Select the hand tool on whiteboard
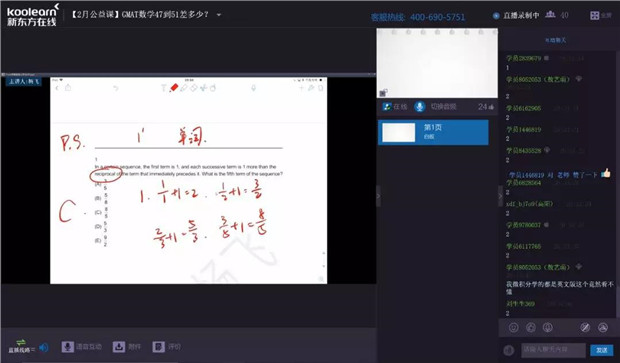The height and width of the screenshot is (363, 620). (x=213, y=88)
